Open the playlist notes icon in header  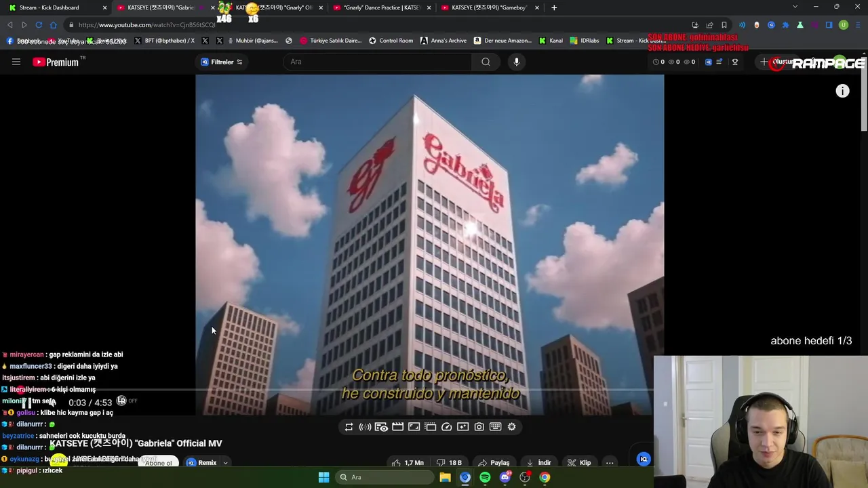click(x=719, y=62)
